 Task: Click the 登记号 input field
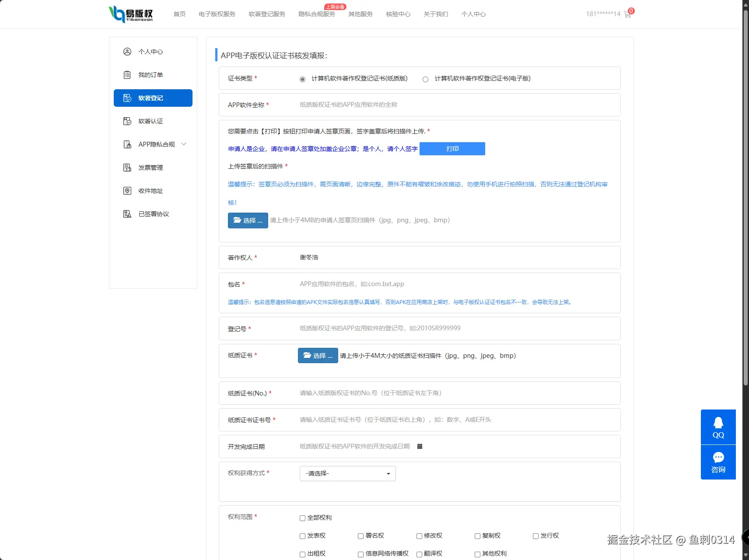click(x=455, y=328)
